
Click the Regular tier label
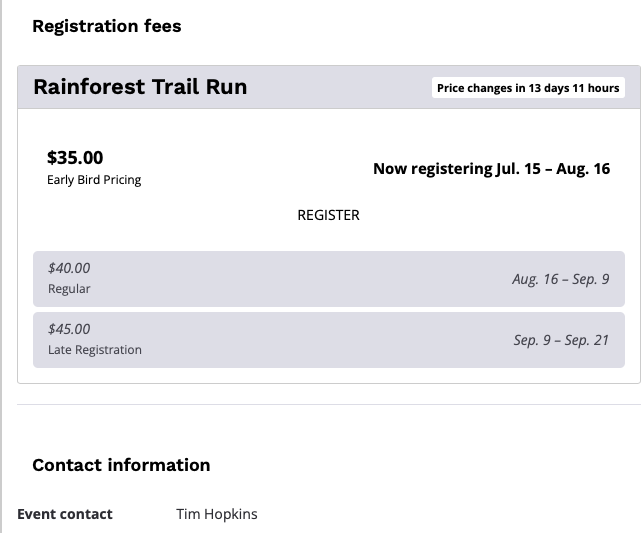click(x=69, y=289)
